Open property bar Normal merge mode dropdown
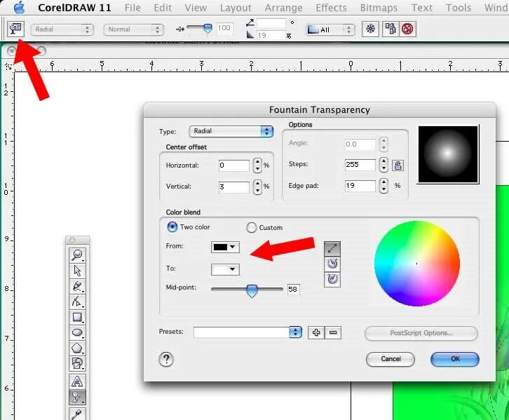Viewport: 509px width, 420px height. (133, 29)
